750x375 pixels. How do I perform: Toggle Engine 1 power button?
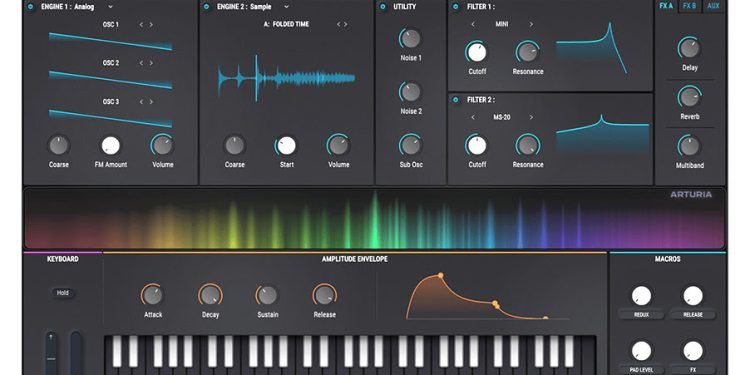(31, 7)
